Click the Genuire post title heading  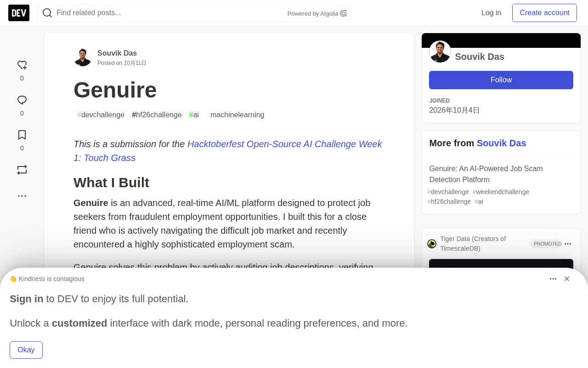[115, 90]
